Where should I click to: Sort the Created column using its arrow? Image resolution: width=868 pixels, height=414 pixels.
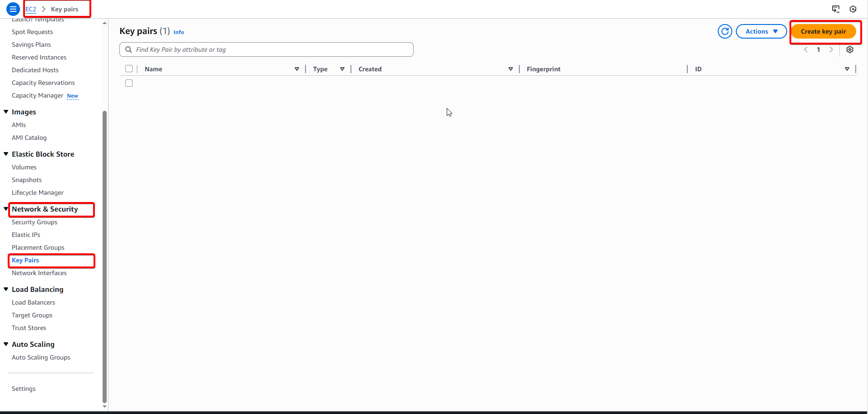tap(510, 69)
